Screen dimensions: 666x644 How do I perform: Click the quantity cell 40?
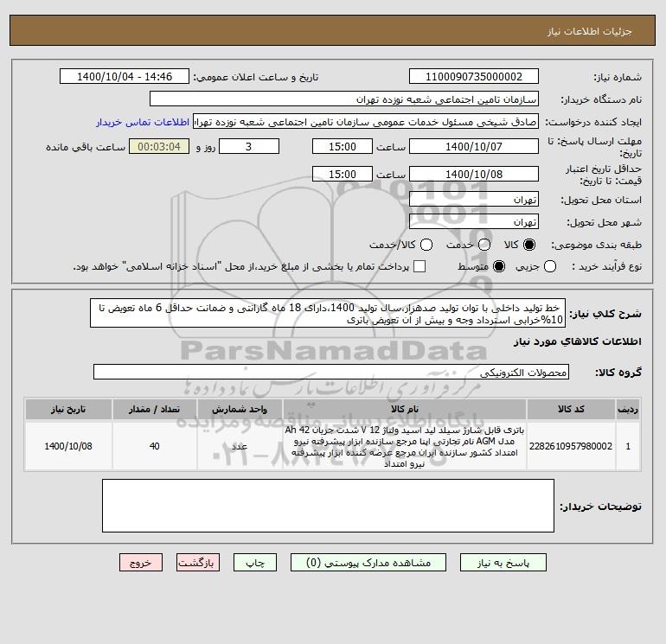pos(154,446)
